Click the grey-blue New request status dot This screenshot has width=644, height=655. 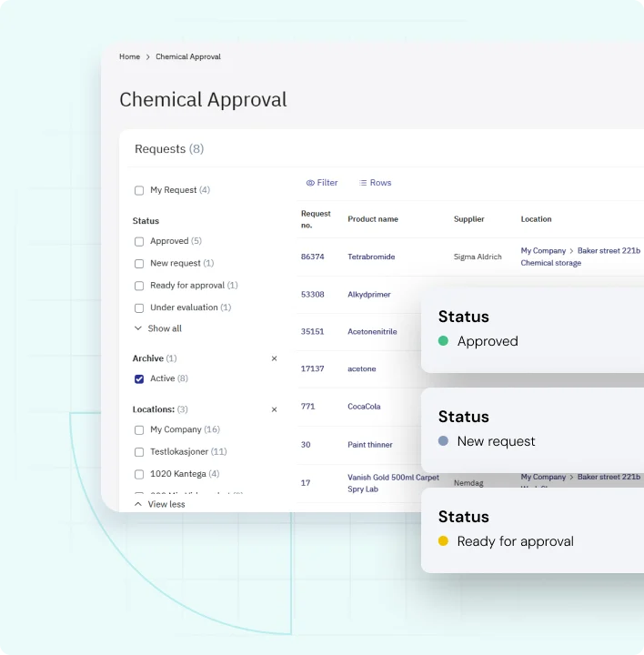click(443, 441)
